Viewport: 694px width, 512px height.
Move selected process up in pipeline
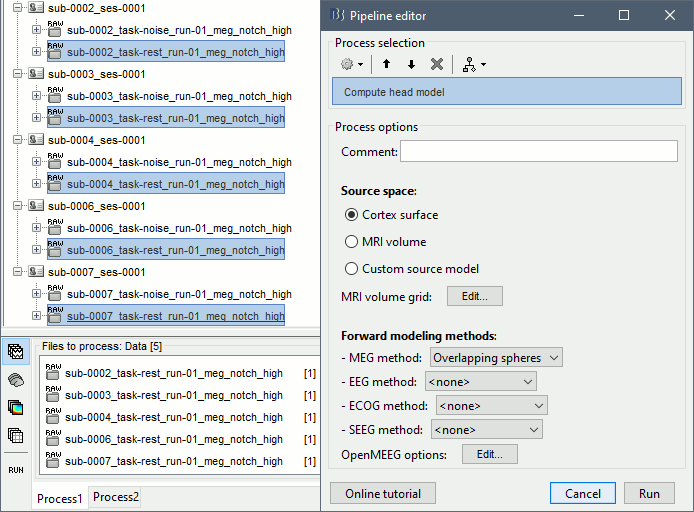click(x=386, y=64)
